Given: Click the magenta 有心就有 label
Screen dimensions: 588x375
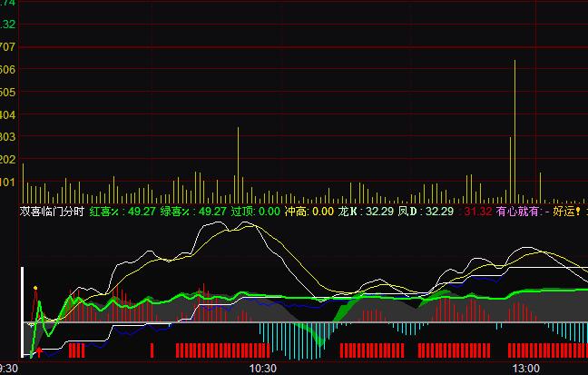Looking at the screenshot, I should point(521,212).
